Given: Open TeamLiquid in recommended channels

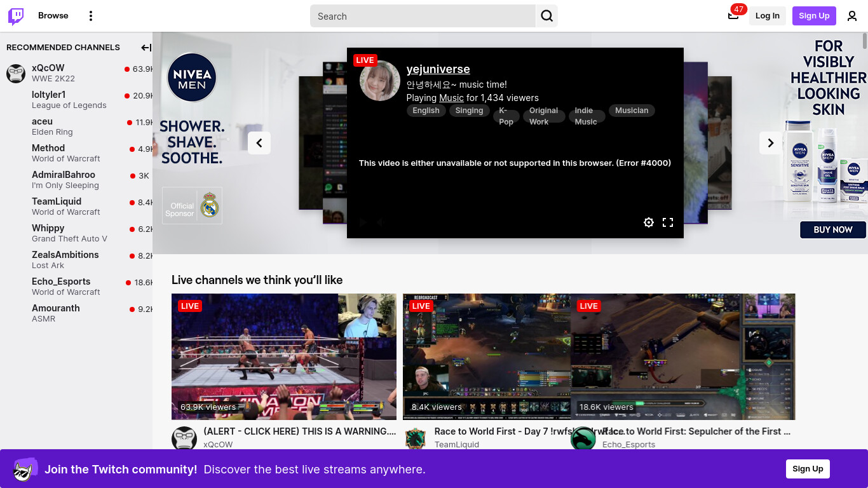Looking at the screenshot, I should [x=76, y=207].
